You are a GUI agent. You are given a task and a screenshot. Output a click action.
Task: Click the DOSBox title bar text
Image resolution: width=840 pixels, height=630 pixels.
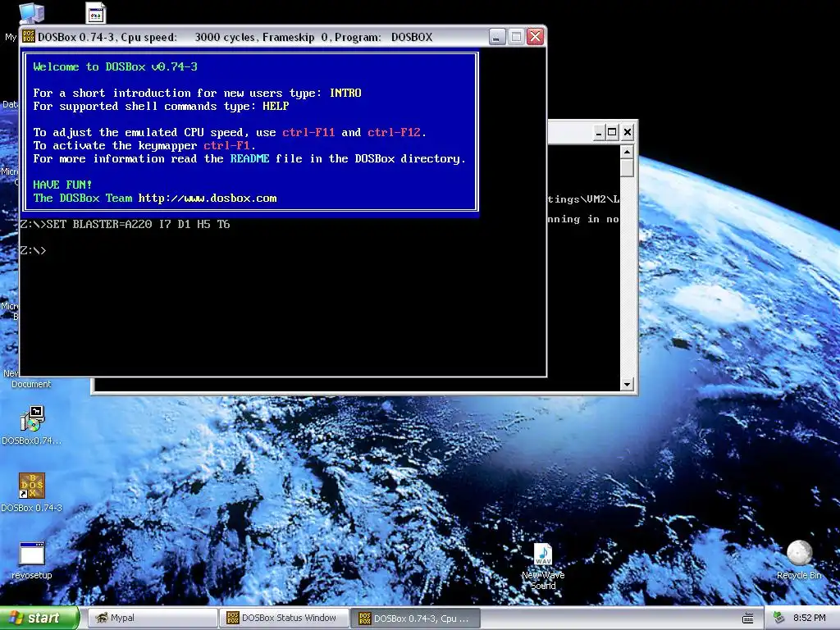235,37
